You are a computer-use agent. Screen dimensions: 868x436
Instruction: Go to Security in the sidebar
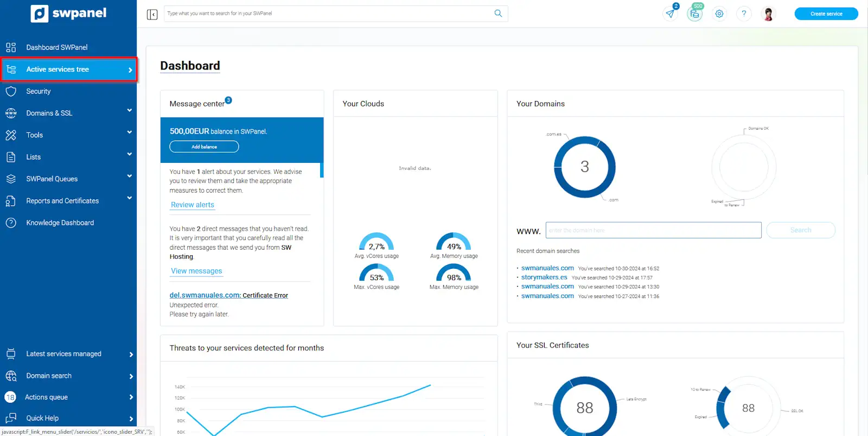(x=39, y=91)
